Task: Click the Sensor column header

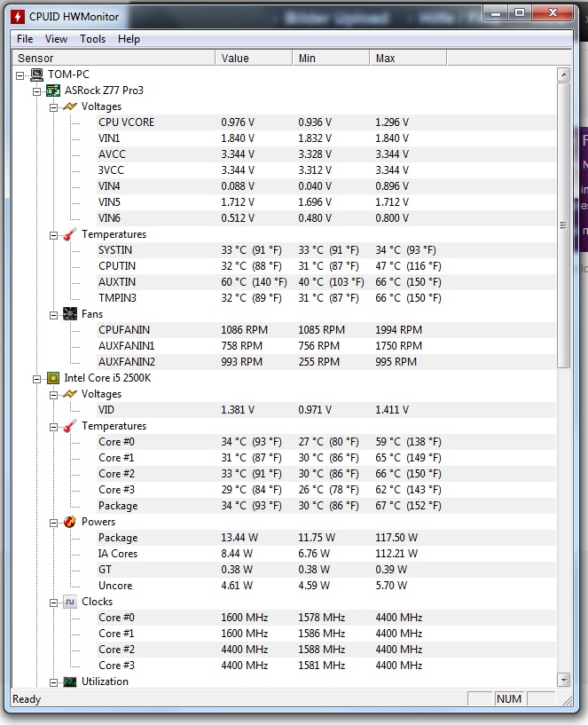Action: pyautogui.click(x=114, y=59)
